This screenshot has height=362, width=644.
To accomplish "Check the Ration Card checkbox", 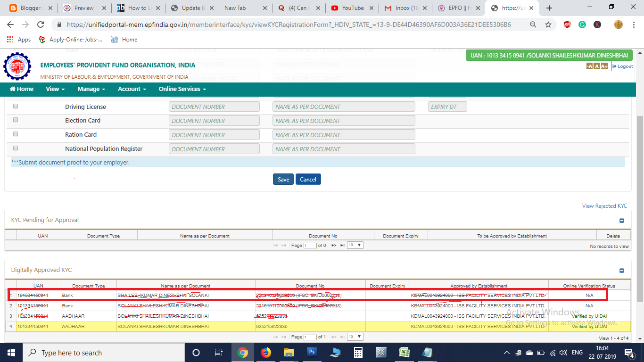I will pos(16,134).
